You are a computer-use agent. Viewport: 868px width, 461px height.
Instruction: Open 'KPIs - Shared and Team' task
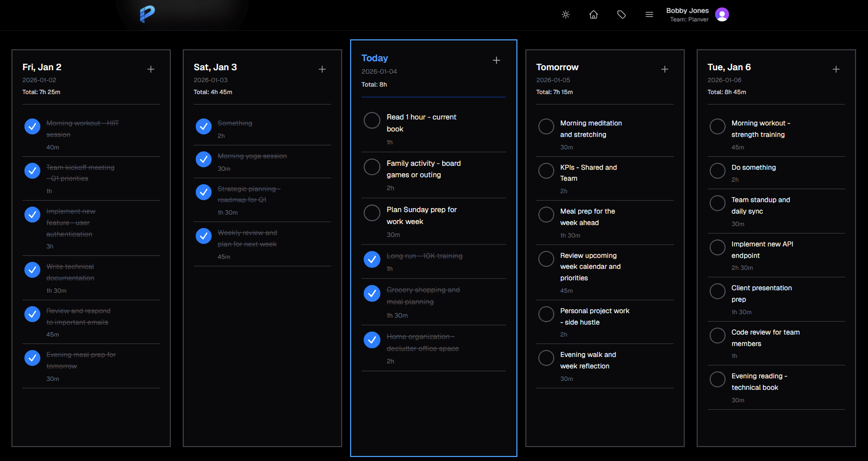[588, 173]
